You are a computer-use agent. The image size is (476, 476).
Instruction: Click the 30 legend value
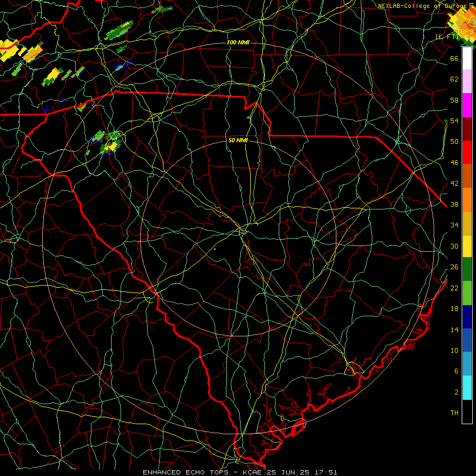click(454, 246)
